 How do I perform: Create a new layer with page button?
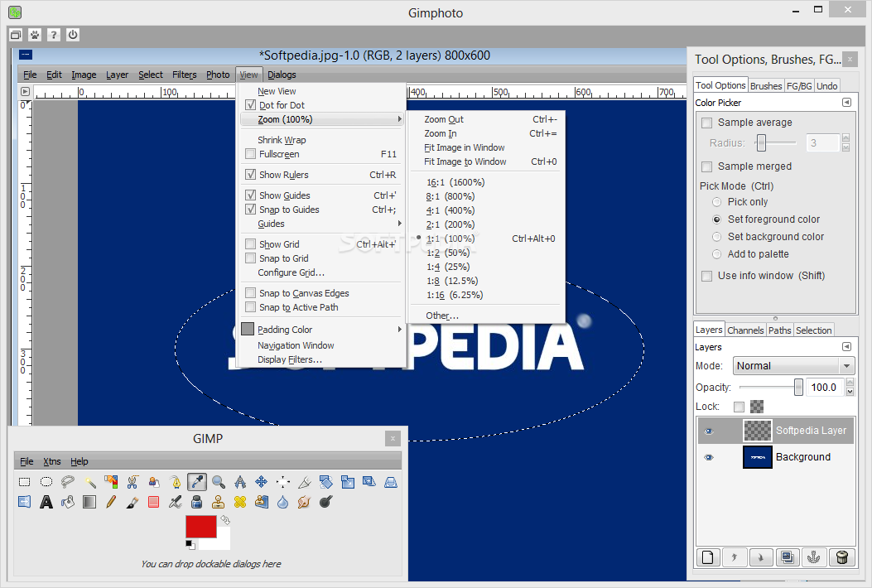click(708, 557)
